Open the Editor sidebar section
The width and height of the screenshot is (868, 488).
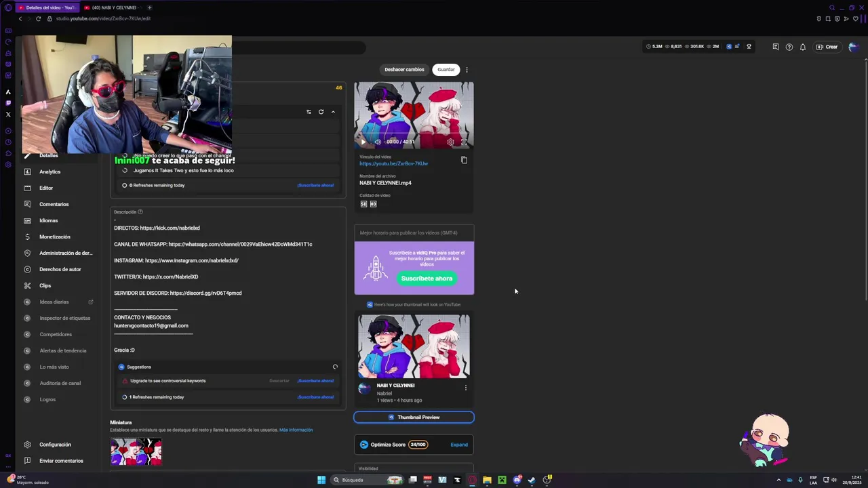point(46,188)
